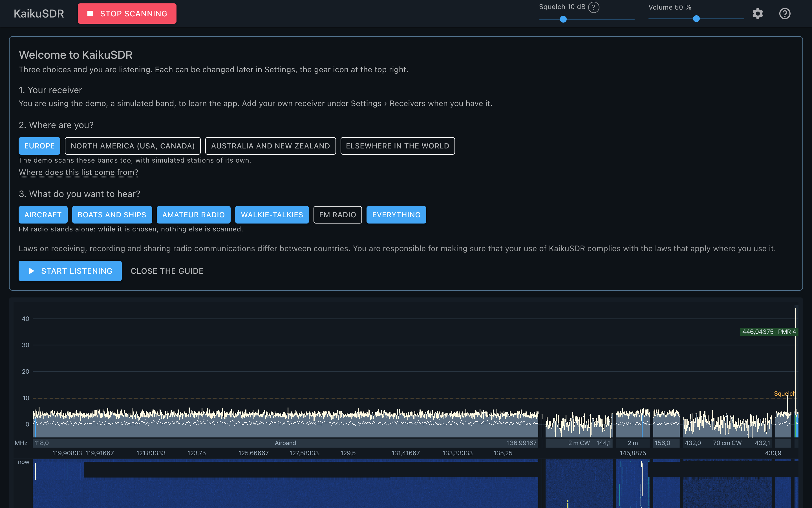812x508 pixels.
Task: Toggle the Aircraft listening category
Action: (43, 215)
